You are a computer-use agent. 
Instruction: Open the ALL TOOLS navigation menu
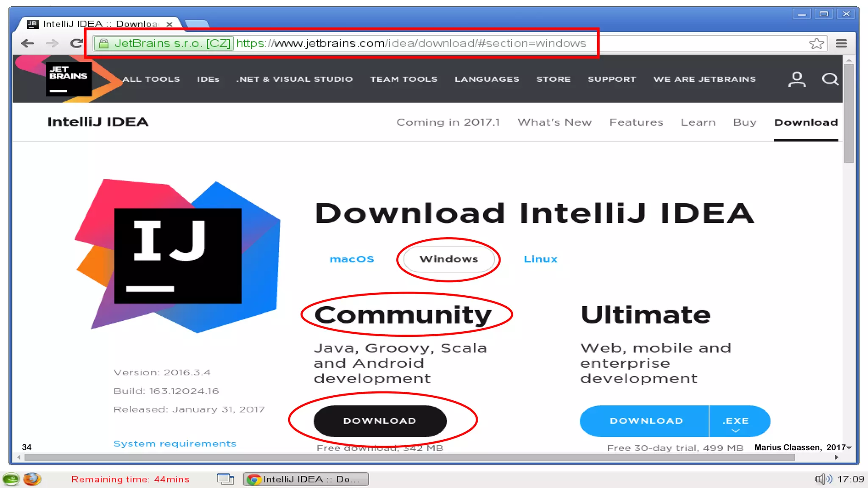tap(151, 79)
